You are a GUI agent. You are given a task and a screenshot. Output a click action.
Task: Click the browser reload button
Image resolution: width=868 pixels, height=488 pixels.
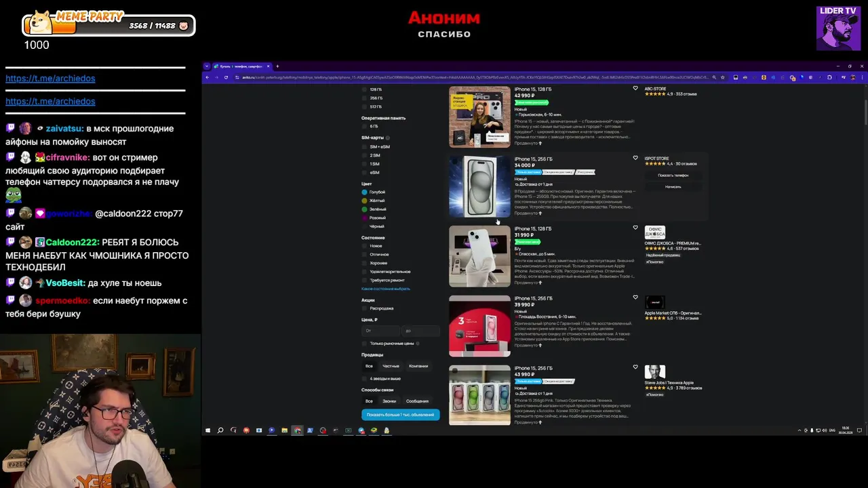226,77
